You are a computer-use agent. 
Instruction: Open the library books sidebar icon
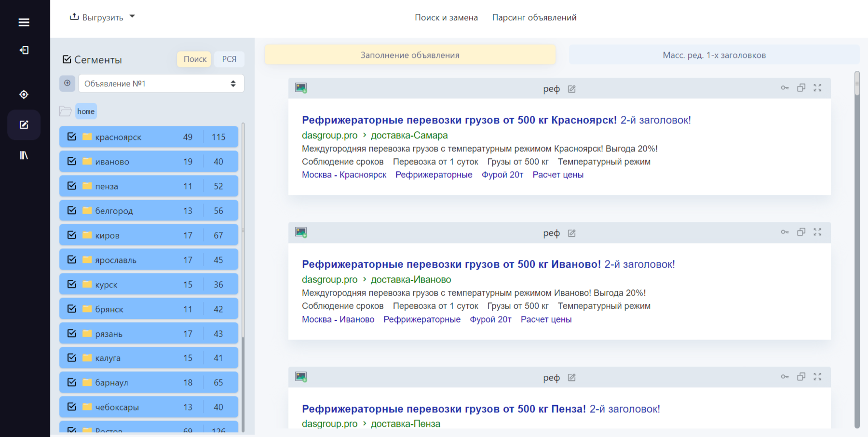pyautogui.click(x=24, y=155)
